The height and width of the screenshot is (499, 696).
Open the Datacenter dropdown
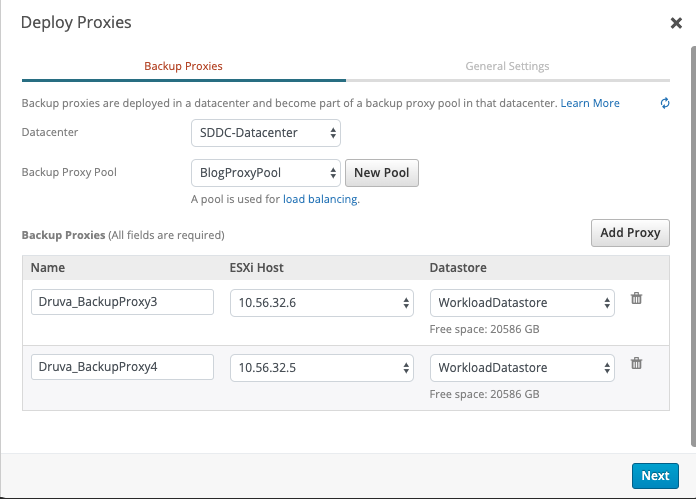click(x=265, y=132)
